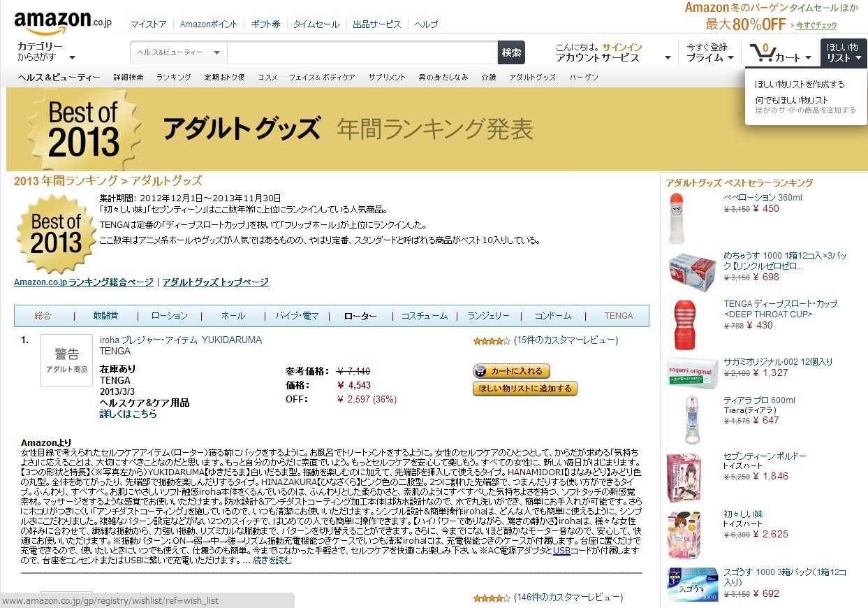Open the ほしい物リスト dropdown
Image resolution: width=868 pixels, height=608 pixels.
[844, 52]
